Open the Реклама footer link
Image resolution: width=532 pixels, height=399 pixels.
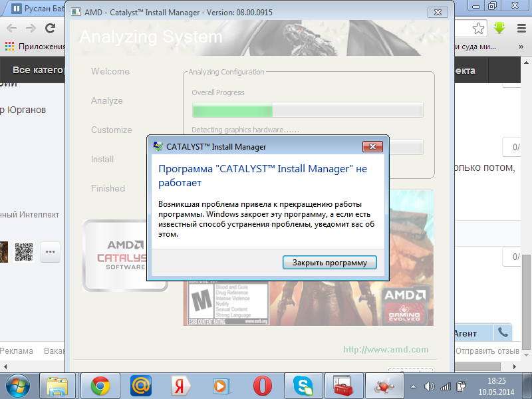[x=16, y=351]
